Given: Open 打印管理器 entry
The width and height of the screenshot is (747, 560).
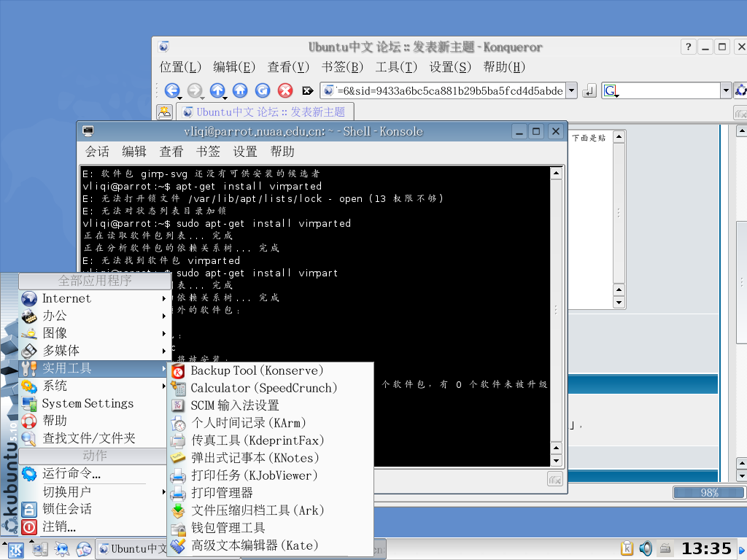Looking at the screenshot, I should (x=271, y=493).
